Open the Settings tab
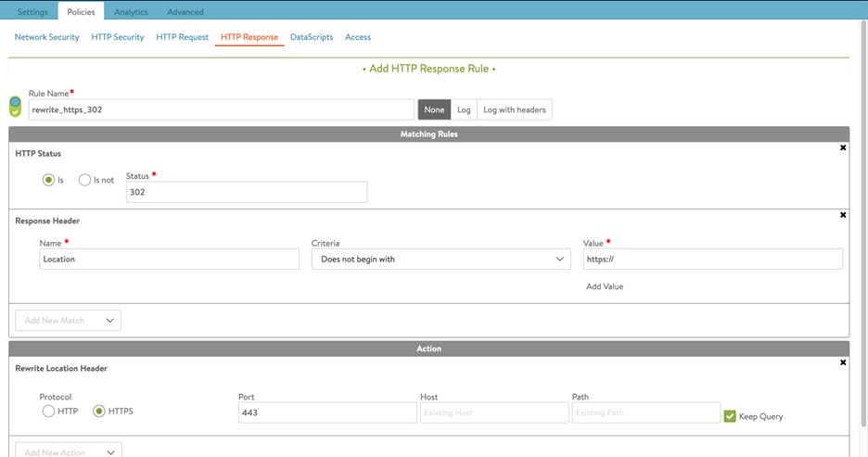Image resolution: width=868 pixels, height=457 pixels. click(x=32, y=12)
